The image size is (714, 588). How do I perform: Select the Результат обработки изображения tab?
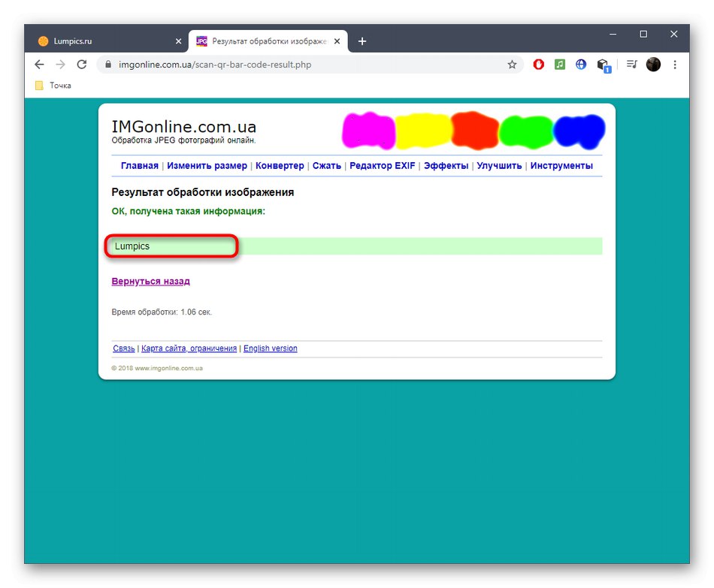268,41
